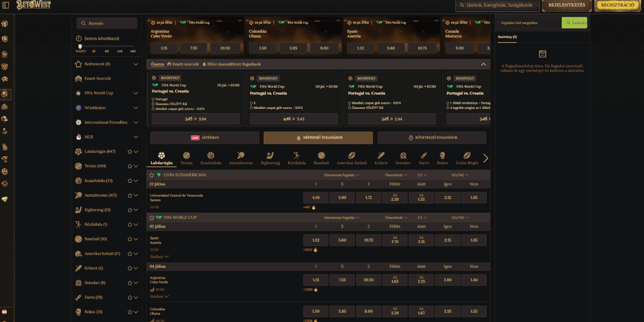Open Jégkorong (13) hockey icon in sidebar
The image size is (644, 322).
point(79,210)
